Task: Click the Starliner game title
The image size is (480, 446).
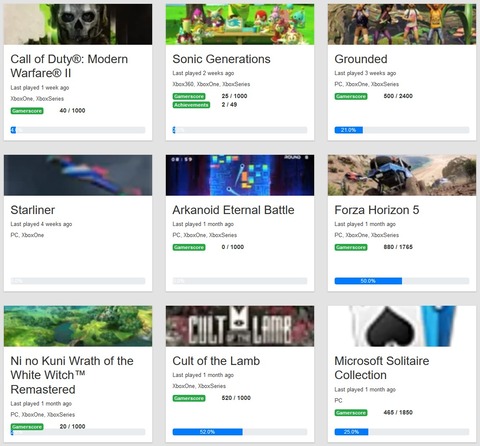Action: click(x=33, y=210)
